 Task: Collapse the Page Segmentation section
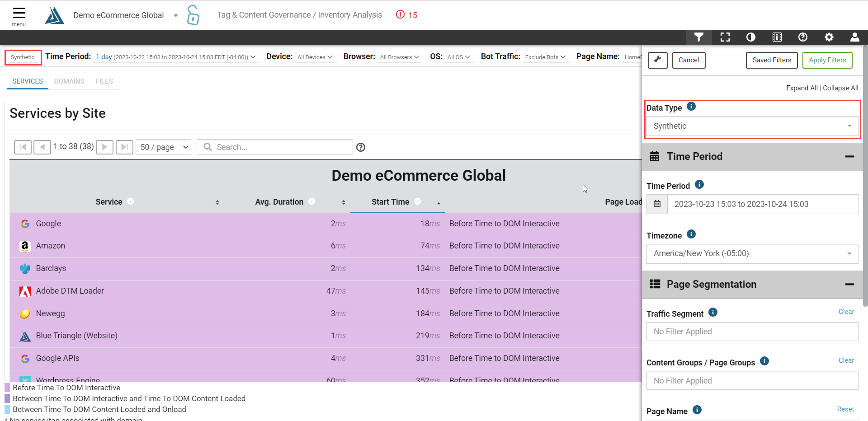(849, 284)
